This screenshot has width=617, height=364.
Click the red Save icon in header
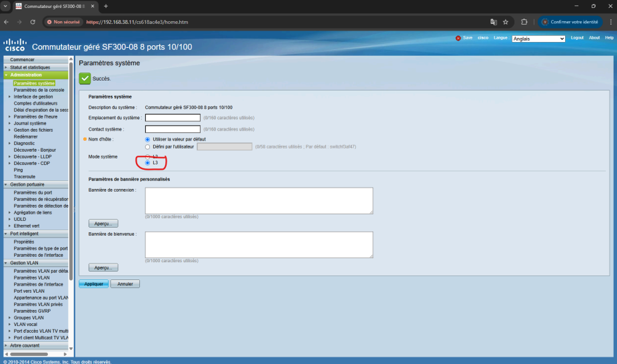point(458,38)
